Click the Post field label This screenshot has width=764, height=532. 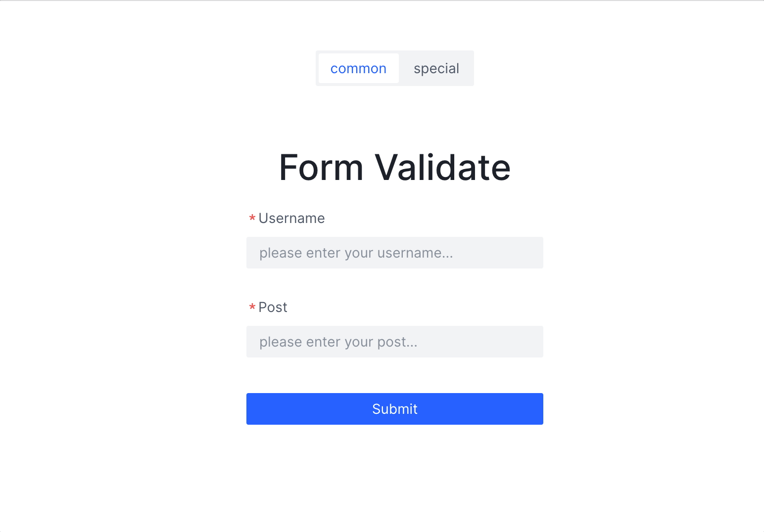273,307
